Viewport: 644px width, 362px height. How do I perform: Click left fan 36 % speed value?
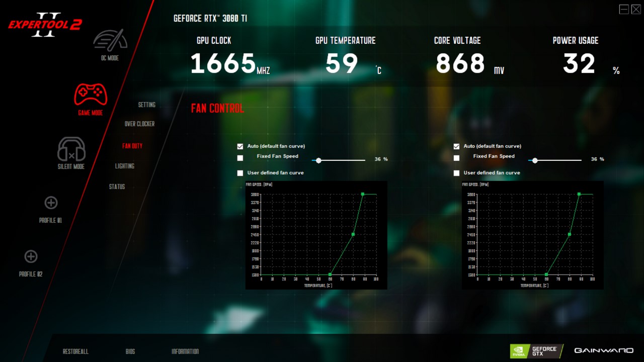tap(381, 159)
